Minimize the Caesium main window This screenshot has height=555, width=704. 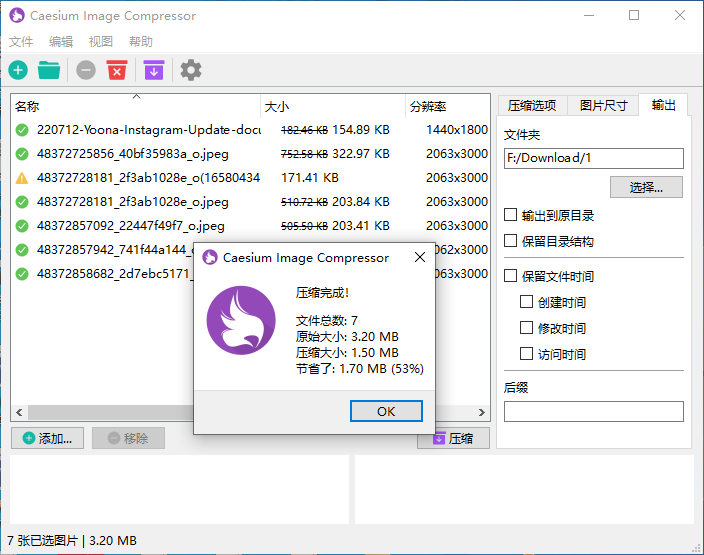(589, 15)
